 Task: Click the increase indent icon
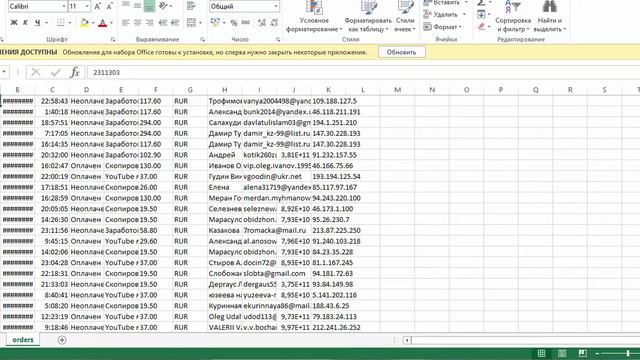pyautogui.click(x=175, y=23)
